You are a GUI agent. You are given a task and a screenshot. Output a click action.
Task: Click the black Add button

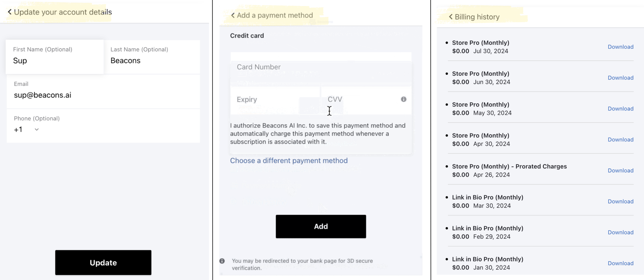tap(321, 226)
